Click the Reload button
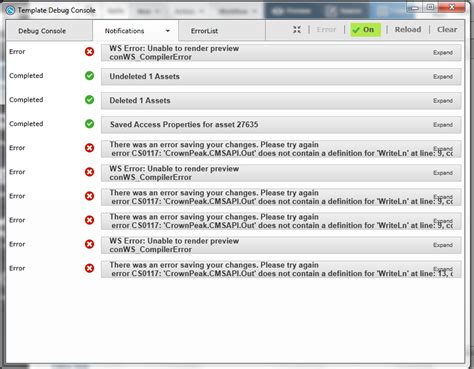Image resolution: width=474 pixels, height=369 pixels. pyautogui.click(x=408, y=29)
